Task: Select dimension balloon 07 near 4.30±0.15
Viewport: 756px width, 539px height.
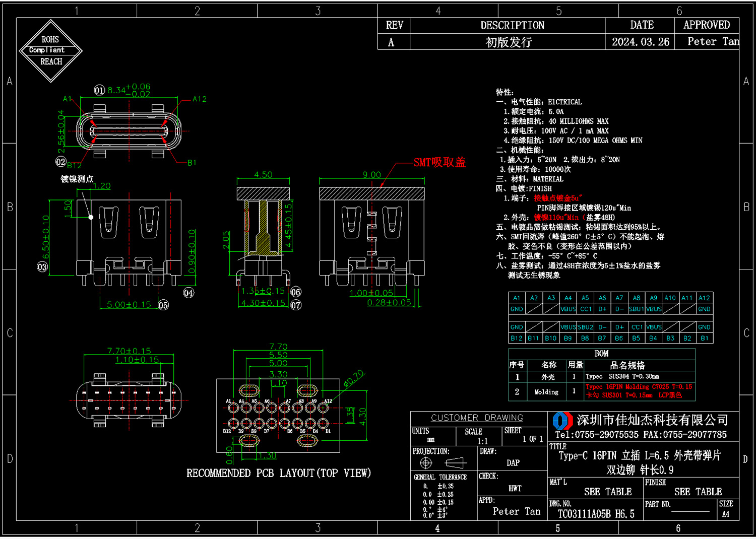Action: [296, 305]
